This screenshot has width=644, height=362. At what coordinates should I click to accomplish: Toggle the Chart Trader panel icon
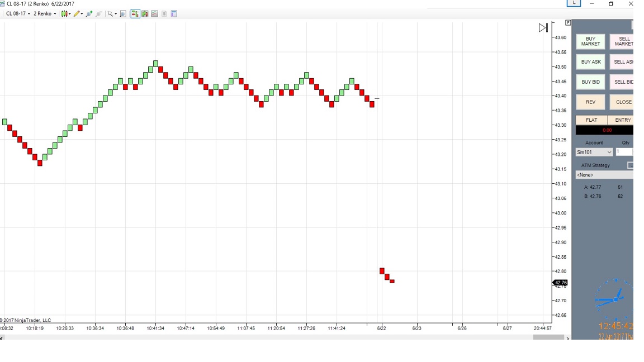pyautogui.click(x=135, y=13)
